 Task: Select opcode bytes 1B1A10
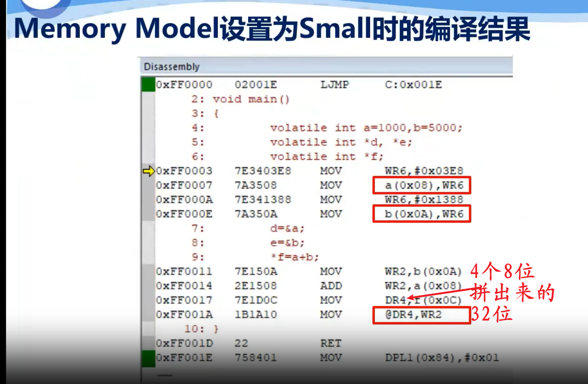point(256,314)
